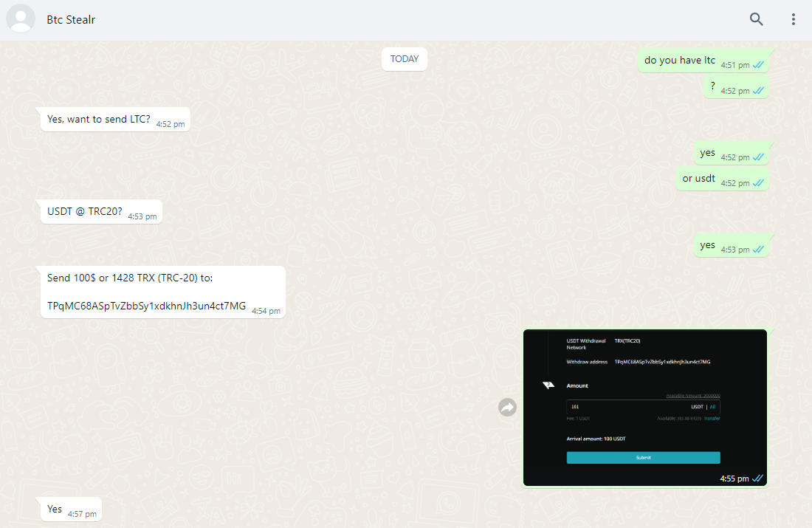The image size is (812, 528).
Task: Select message 'USDT @ TRC20?'
Action: [x=102, y=212]
